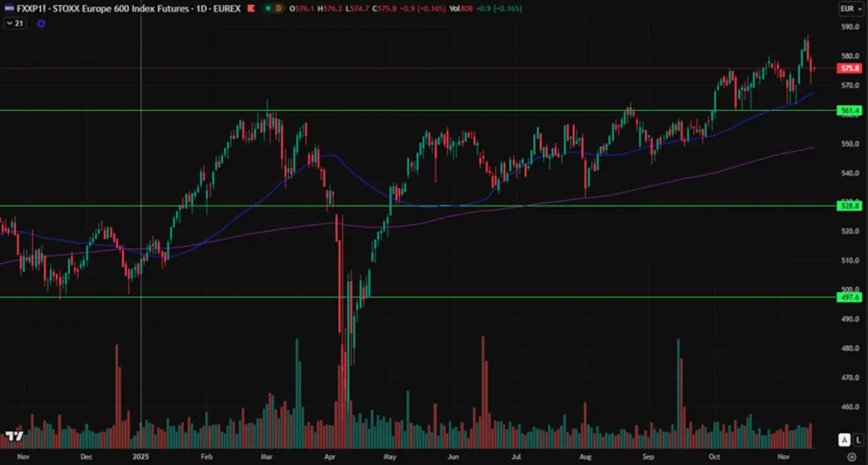Select the 528.8 green horizontal line label
868x465 pixels.
pyautogui.click(x=849, y=206)
